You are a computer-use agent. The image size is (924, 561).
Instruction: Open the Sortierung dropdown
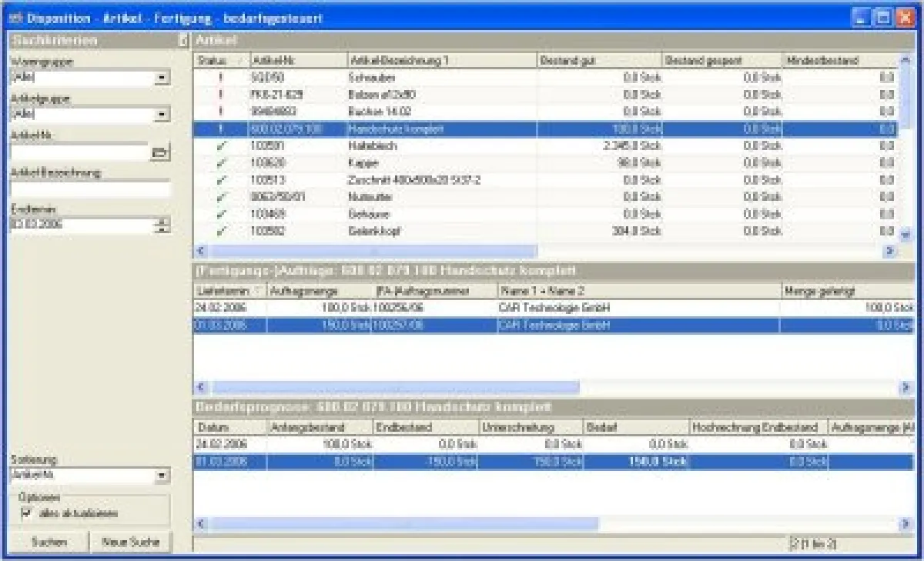click(x=163, y=475)
